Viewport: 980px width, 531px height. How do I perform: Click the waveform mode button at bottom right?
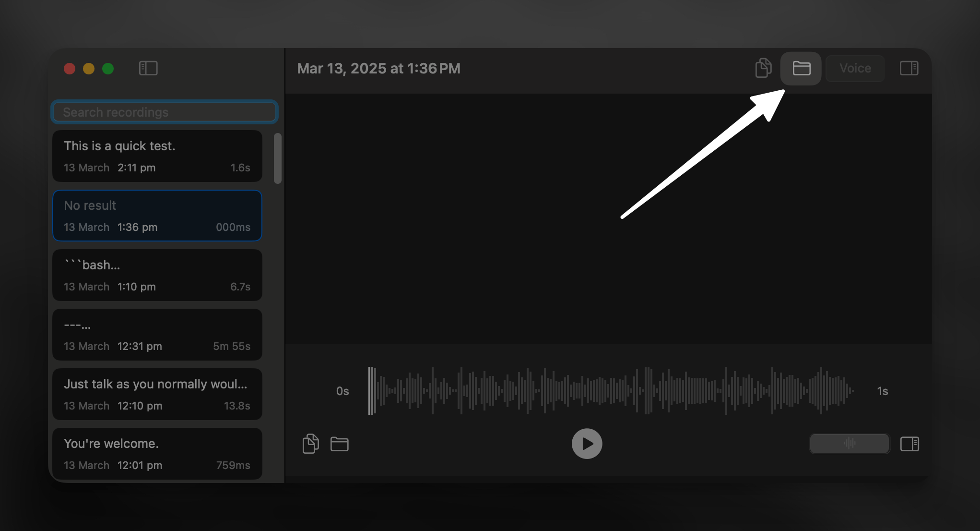[849, 444]
